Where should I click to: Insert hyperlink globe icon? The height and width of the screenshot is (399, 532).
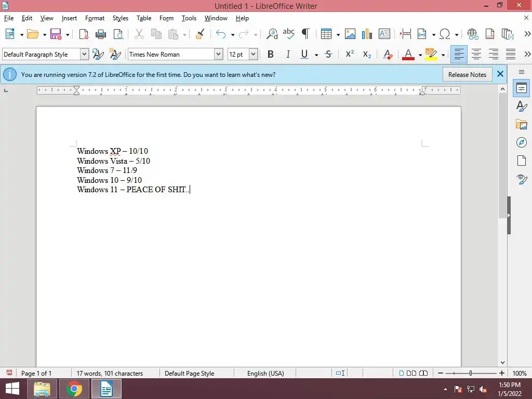[473, 34]
